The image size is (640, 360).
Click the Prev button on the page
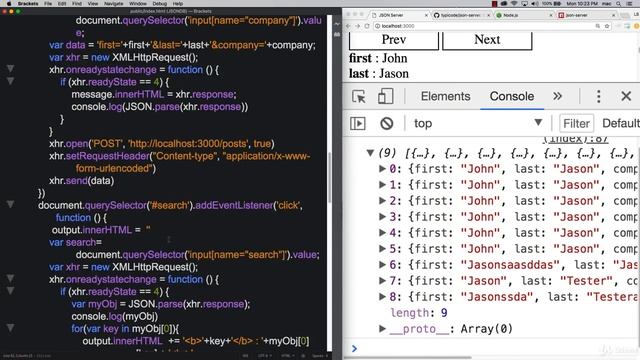pyautogui.click(x=393, y=40)
